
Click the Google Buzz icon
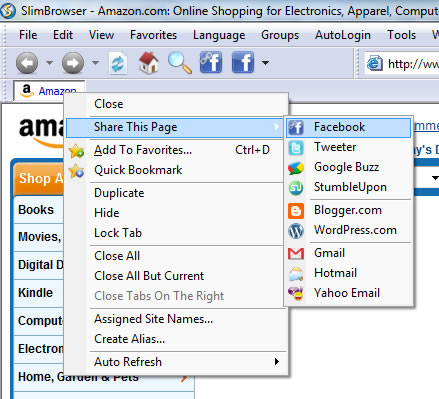(296, 169)
